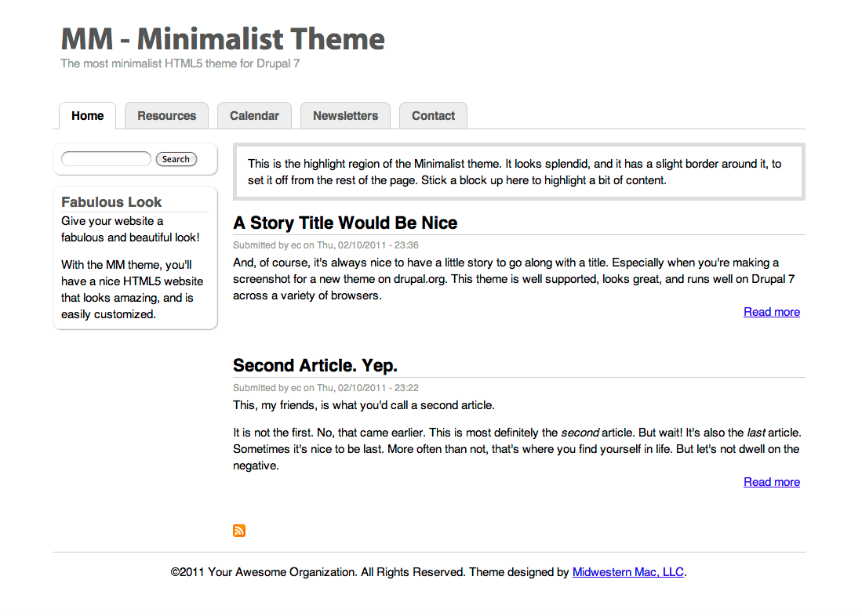Switch to the Home tab
The width and height of the screenshot is (862, 616).
[87, 116]
